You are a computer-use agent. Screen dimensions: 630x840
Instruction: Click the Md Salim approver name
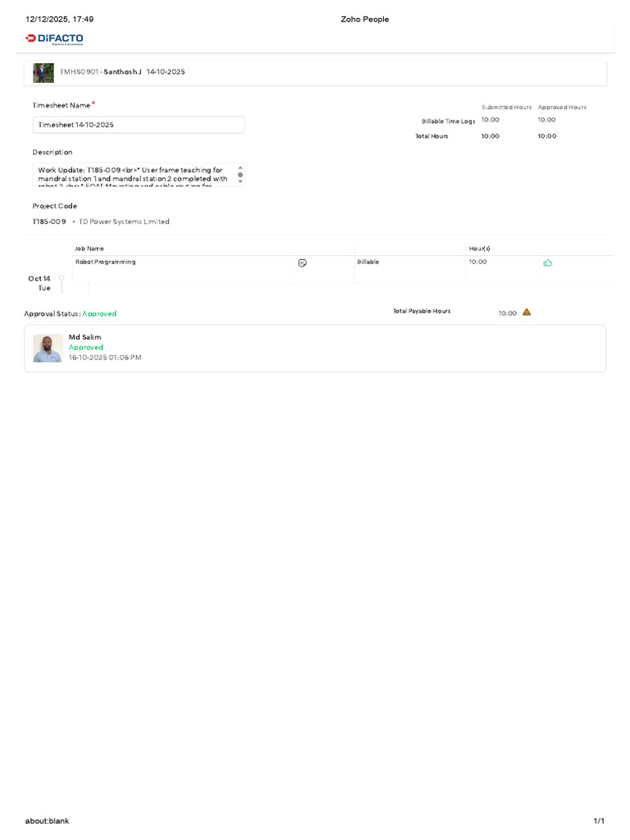coord(84,337)
